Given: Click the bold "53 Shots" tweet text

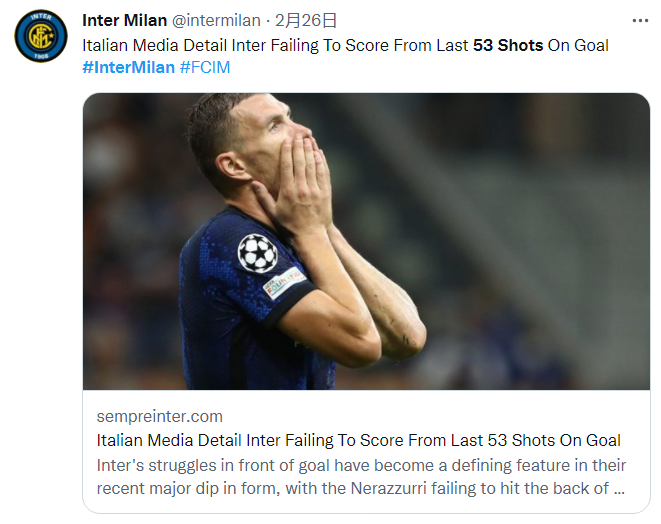Looking at the screenshot, I should click(x=508, y=45).
